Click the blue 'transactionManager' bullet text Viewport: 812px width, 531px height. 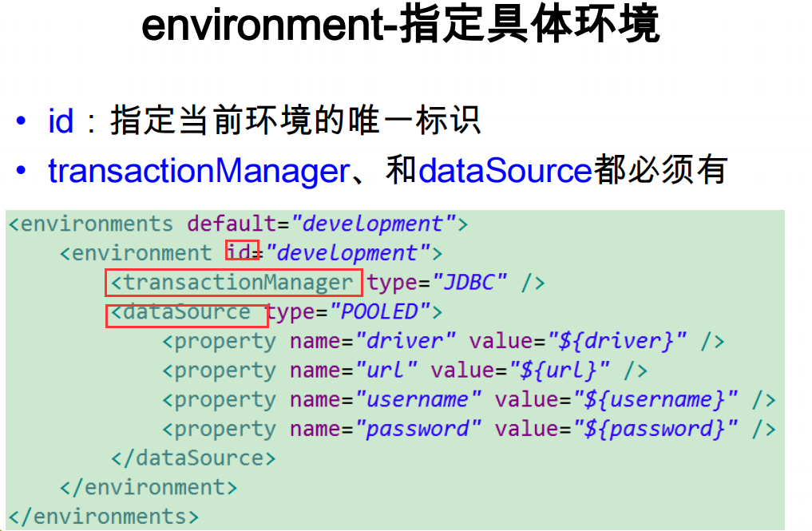coord(200,172)
